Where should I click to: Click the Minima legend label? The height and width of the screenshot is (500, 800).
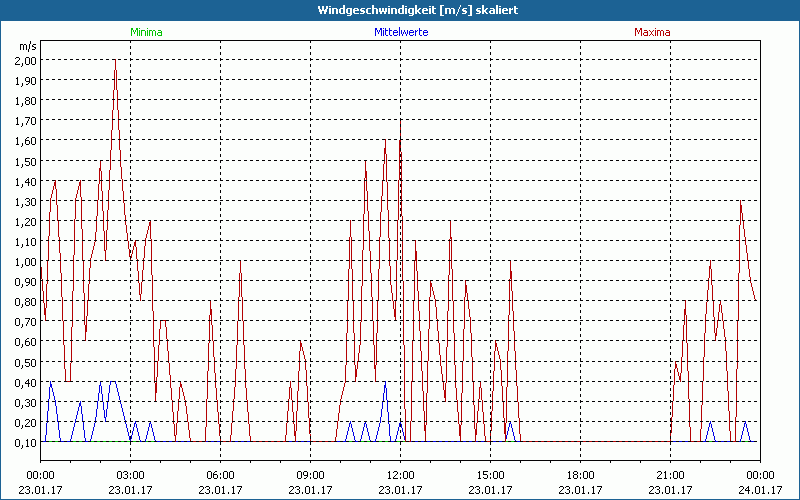tap(146, 32)
